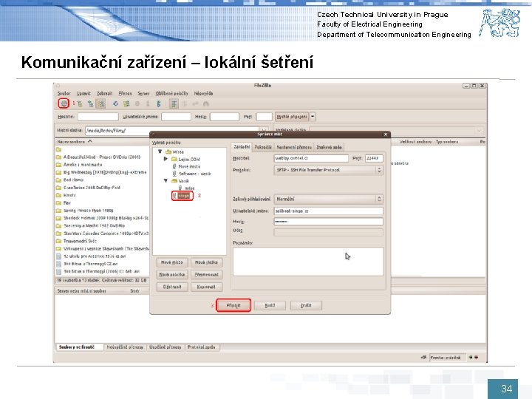The height and width of the screenshot is (399, 532).
Task: Open the arrow next to Rychlé připojení
Action: 313,117
